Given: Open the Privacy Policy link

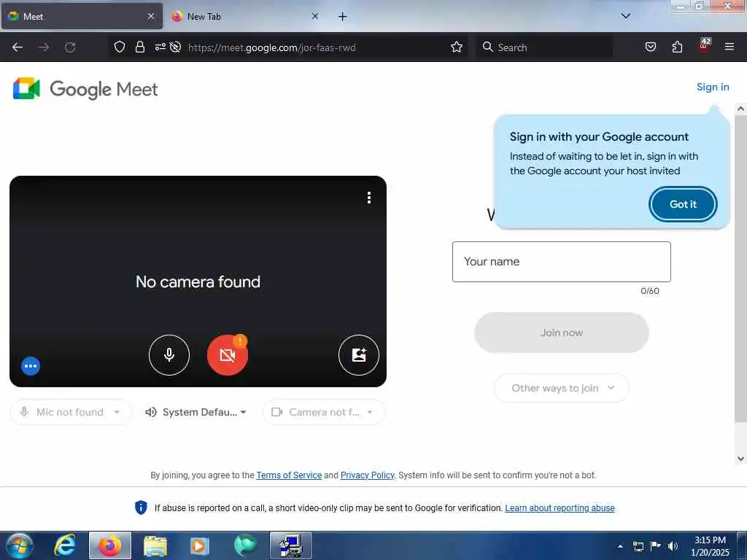Looking at the screenshot, I should (368, 475).
